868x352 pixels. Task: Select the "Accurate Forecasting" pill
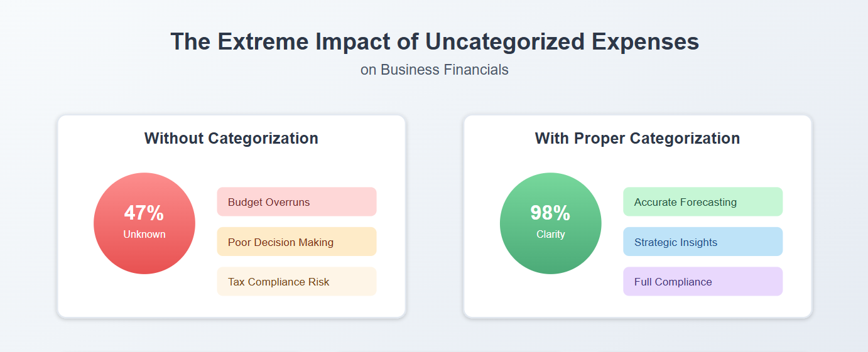(x=702, y=202)
